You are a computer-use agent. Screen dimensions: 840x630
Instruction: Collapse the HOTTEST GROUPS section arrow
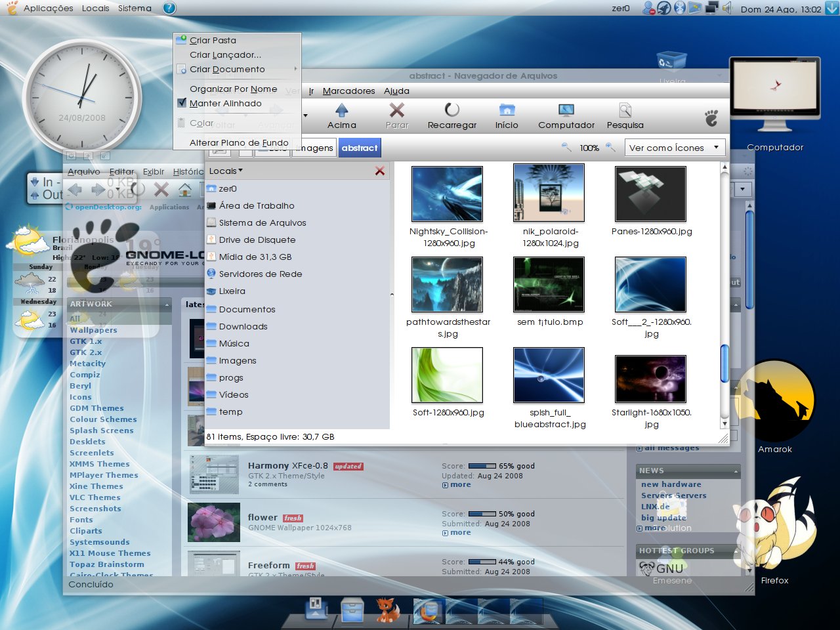pyautogui.click(x=736, y=551)
